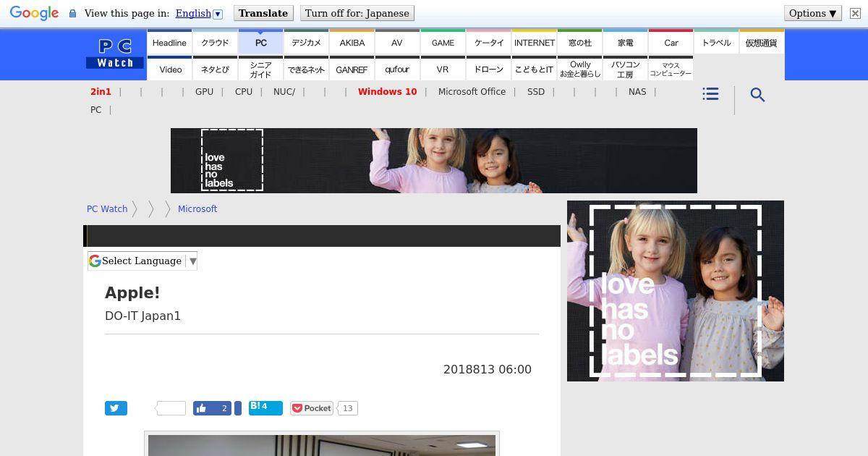Open the AKIBA tab
Screen dimensions: 868x456
pos(352,43)
